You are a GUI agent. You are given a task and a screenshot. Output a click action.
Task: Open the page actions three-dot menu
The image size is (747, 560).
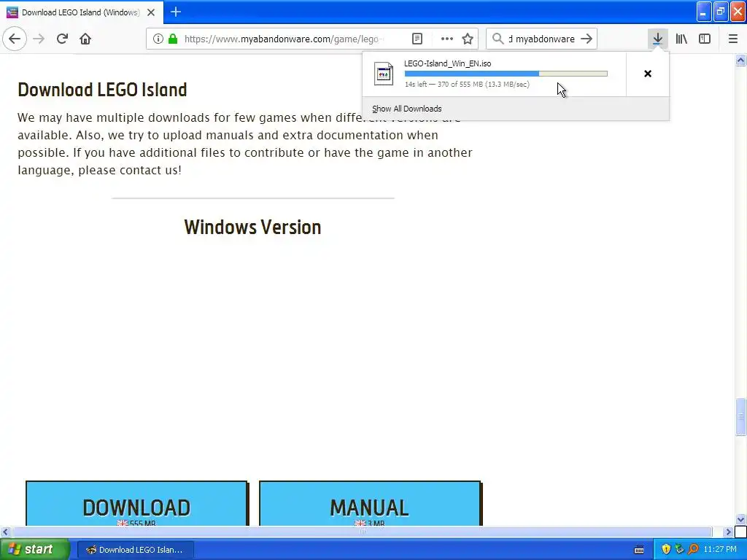pyautogui.click(x=447, y=39)
